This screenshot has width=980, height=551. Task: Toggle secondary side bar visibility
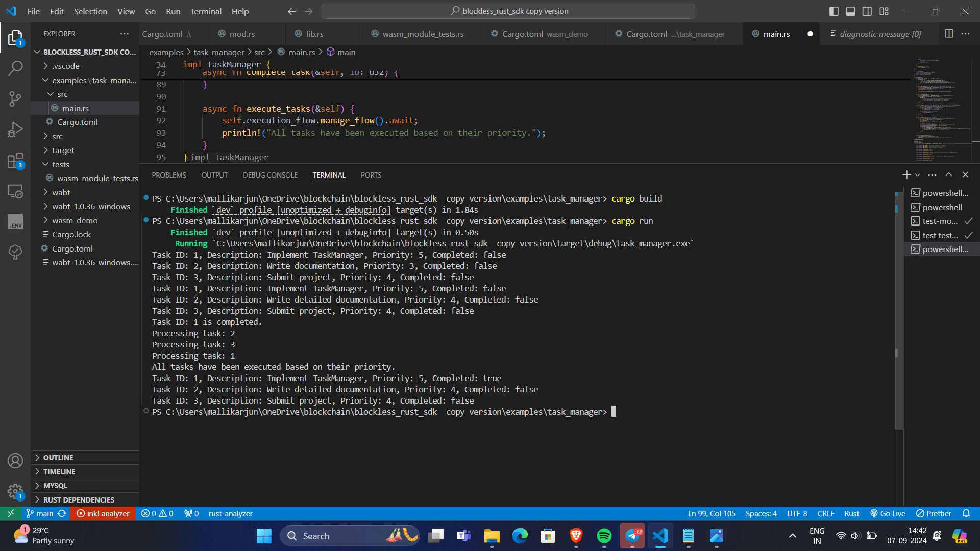(x=867, y=11)
